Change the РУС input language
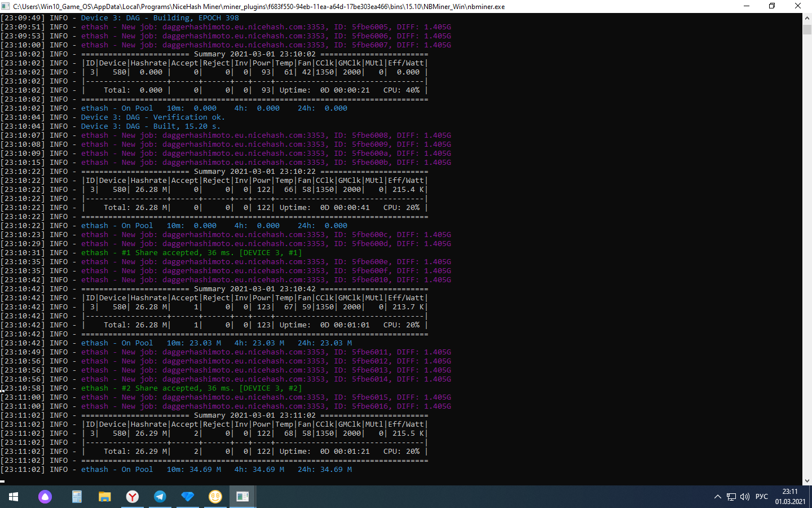The image size is (812, 508). point(762,497)
